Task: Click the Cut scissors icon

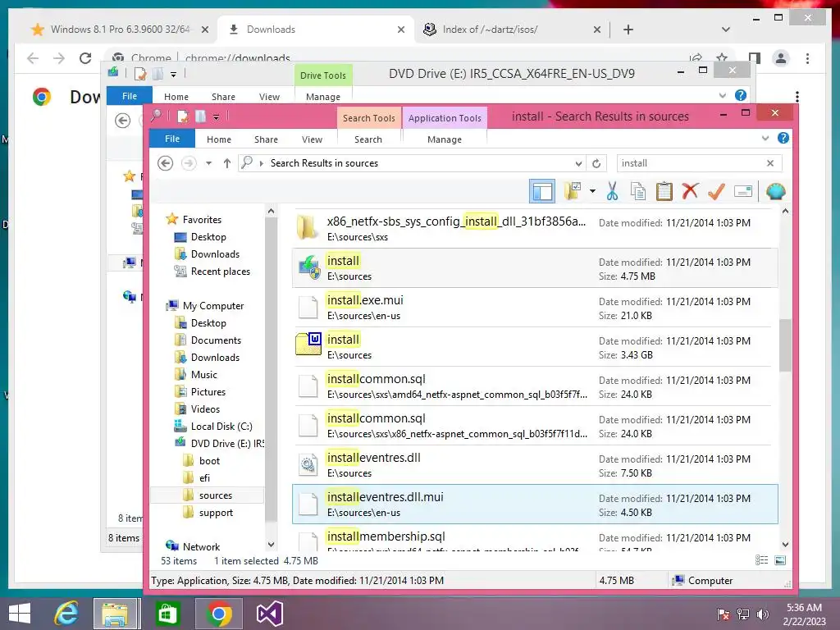Action: click(x=612, y=191)
